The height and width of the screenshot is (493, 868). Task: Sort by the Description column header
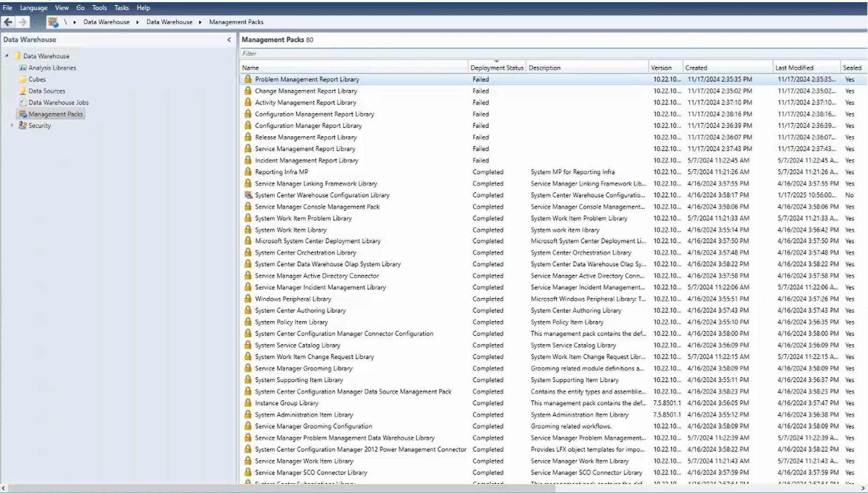(x=587, y=68)
